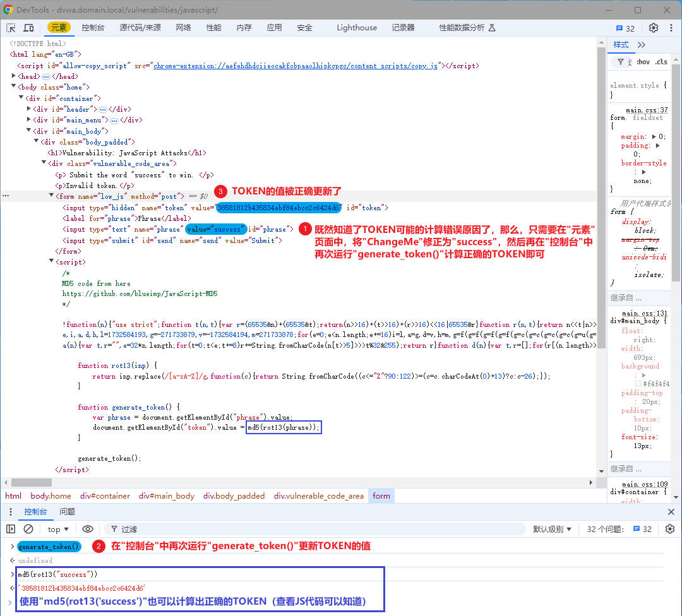Open the top JavaScript context dropdown
The image size is (682, 616).
click(58, 529)
